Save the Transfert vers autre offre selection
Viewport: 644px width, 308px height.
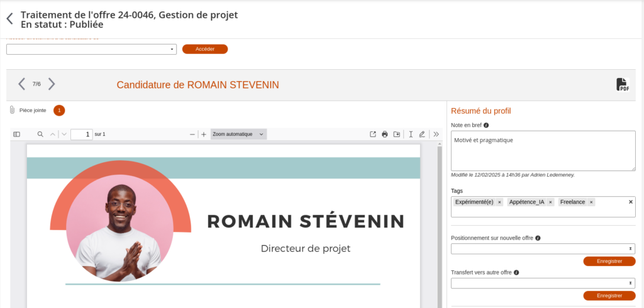tap(609, 295)
